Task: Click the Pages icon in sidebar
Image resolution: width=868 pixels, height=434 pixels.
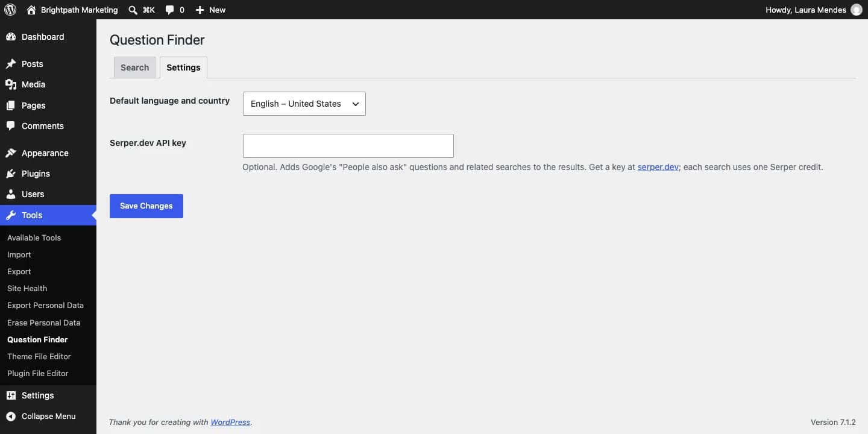Action: 11,105
